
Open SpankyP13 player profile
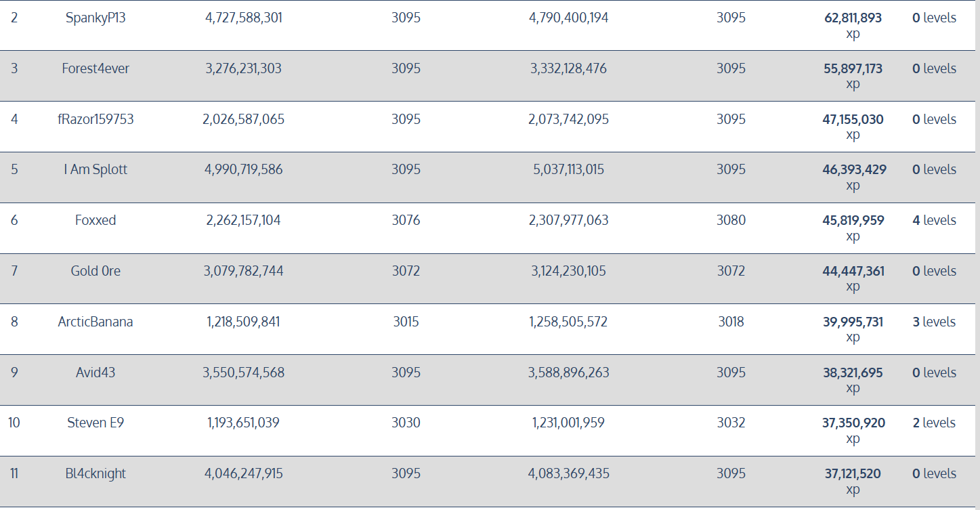tap(95, 18)
